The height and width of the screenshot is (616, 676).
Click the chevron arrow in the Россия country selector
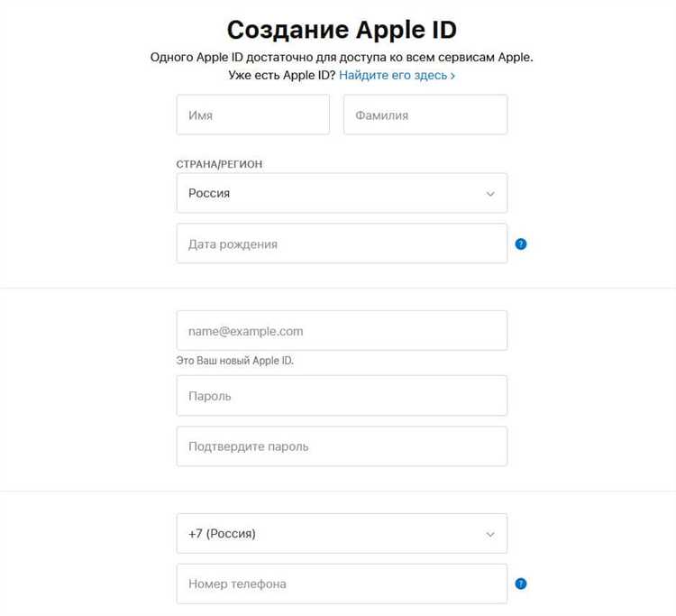point(490,194)
